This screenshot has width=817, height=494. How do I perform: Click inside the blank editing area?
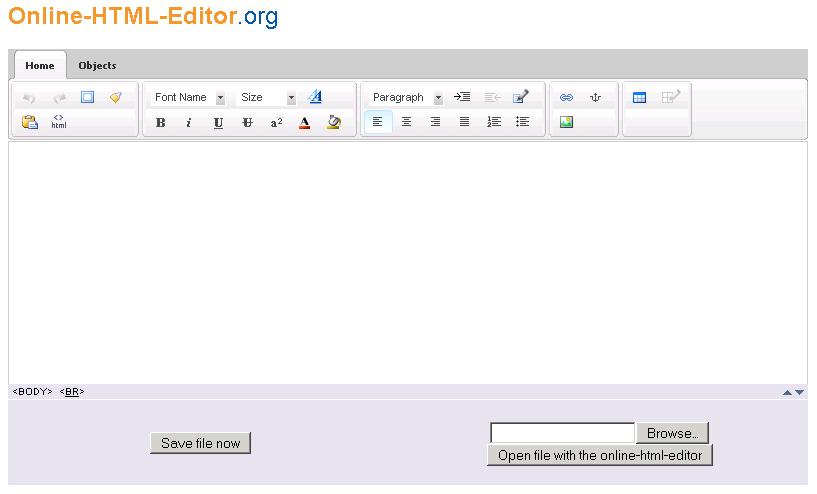pyautogui.click(x=408, y=263)
